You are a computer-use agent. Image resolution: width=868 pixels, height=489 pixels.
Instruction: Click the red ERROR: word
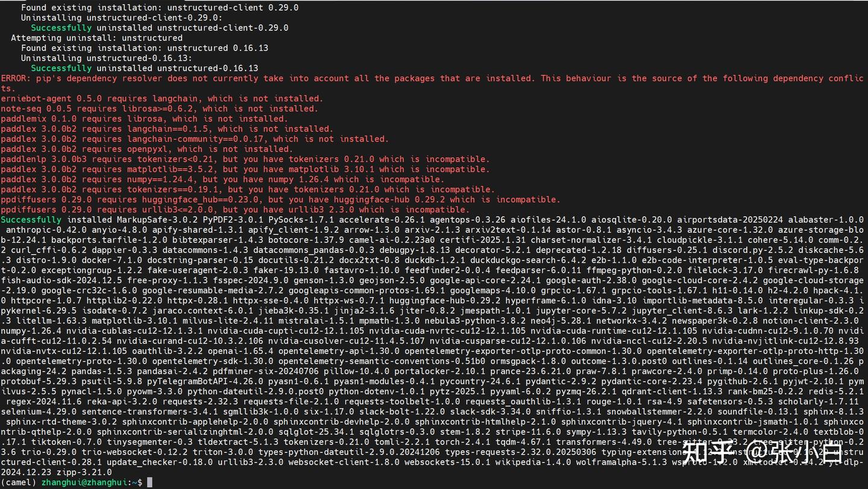pos(16,78)
